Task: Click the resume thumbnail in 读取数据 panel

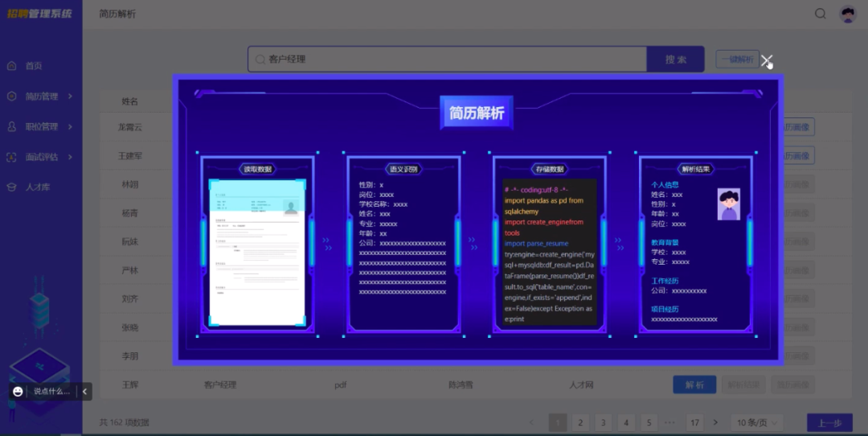Action: click(257, 252)
